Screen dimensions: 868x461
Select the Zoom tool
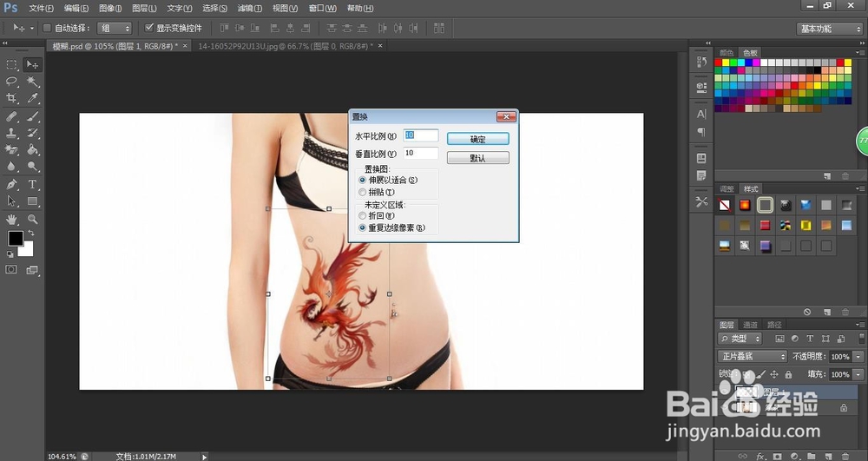point(33,219)
